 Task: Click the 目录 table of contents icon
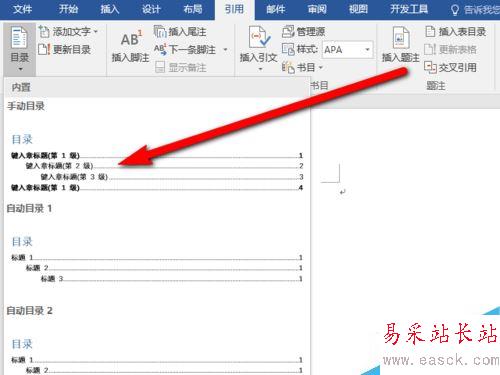(19, 38)
